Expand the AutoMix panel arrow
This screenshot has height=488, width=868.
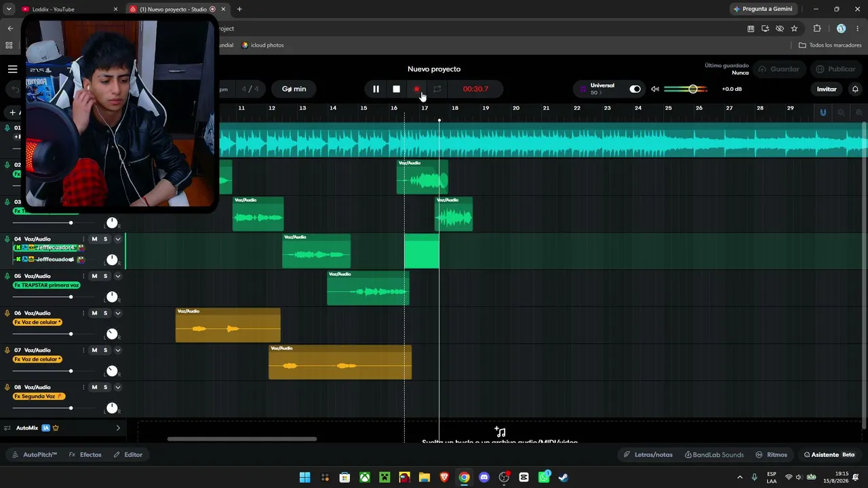pos(118,428)
